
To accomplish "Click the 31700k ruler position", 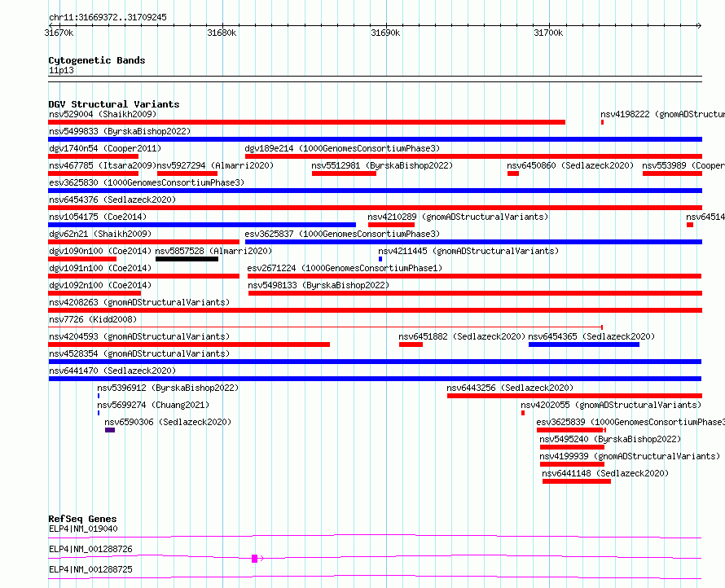I will [x=548, y=33].
